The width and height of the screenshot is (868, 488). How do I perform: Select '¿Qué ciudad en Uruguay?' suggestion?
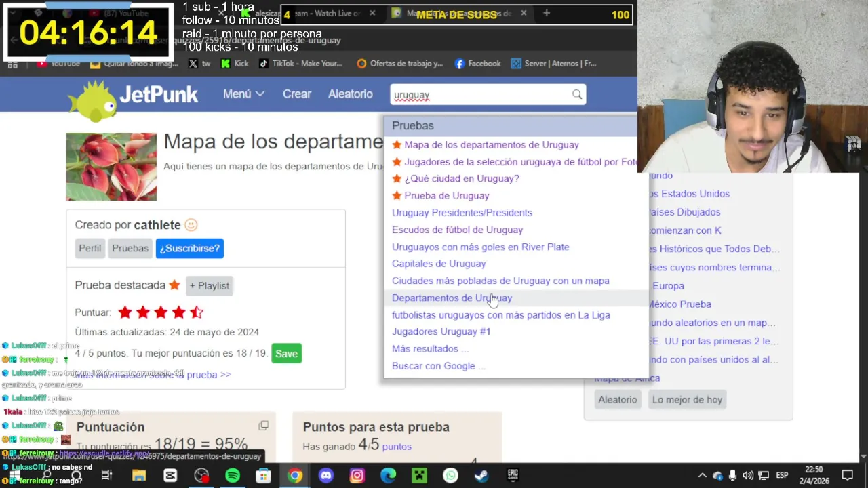pyautogui.click(x=461, y=178)
